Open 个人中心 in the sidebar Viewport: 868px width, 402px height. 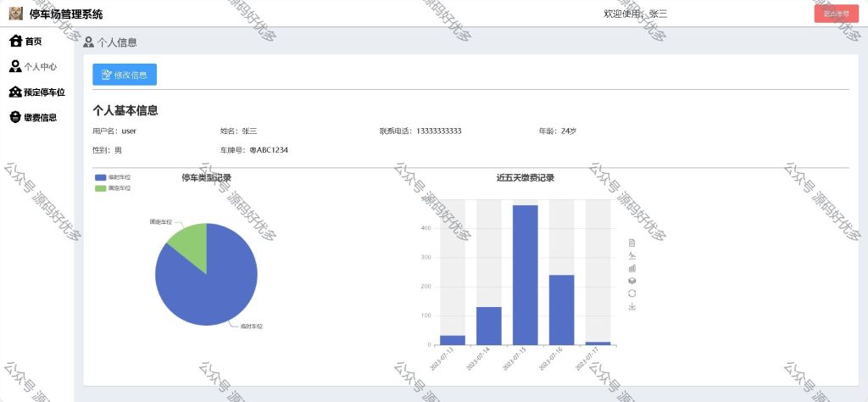33,66
